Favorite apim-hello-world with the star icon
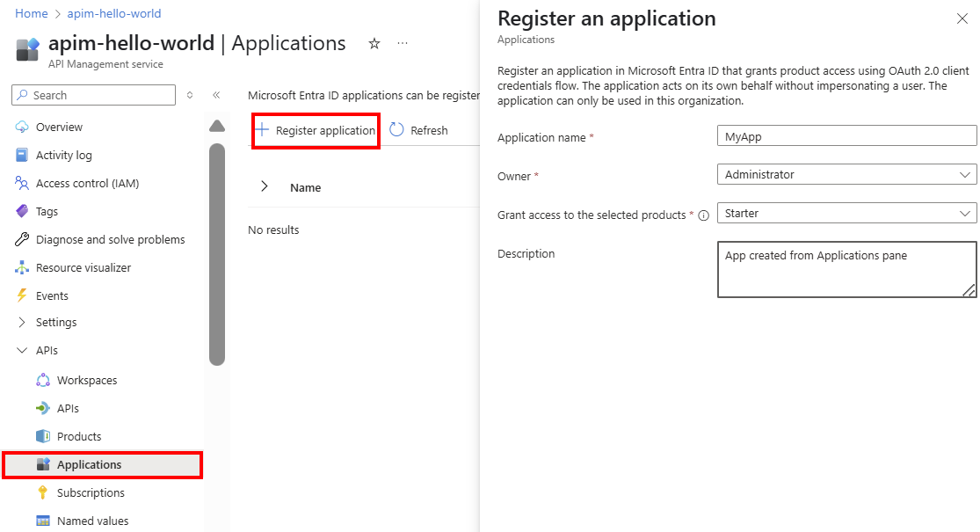The height and width of the screenshot is (532, 980). click(x=374, y=43)
